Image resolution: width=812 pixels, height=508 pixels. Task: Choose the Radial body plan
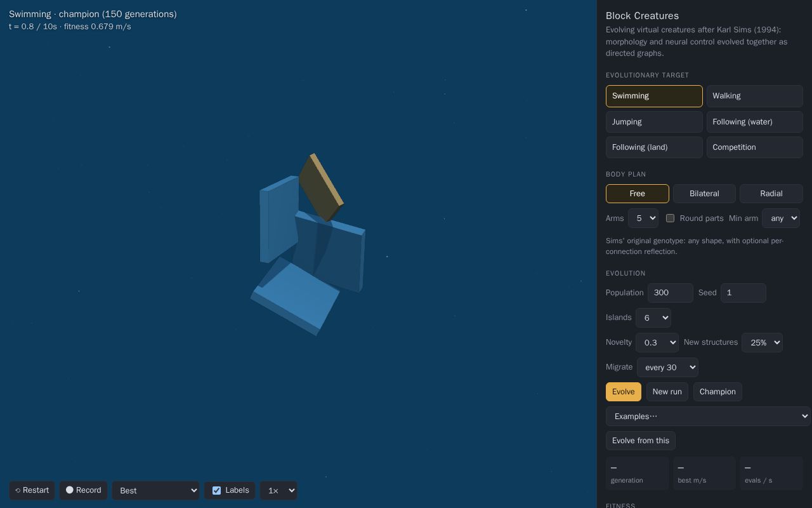tap(771, 194)
